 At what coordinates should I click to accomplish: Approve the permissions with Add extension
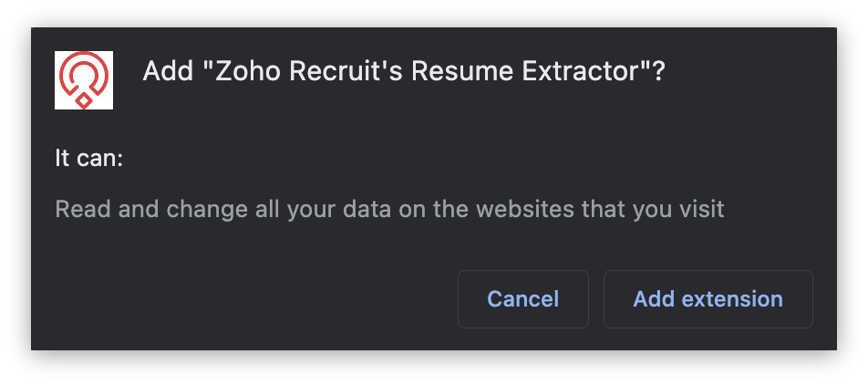(708, 298)
